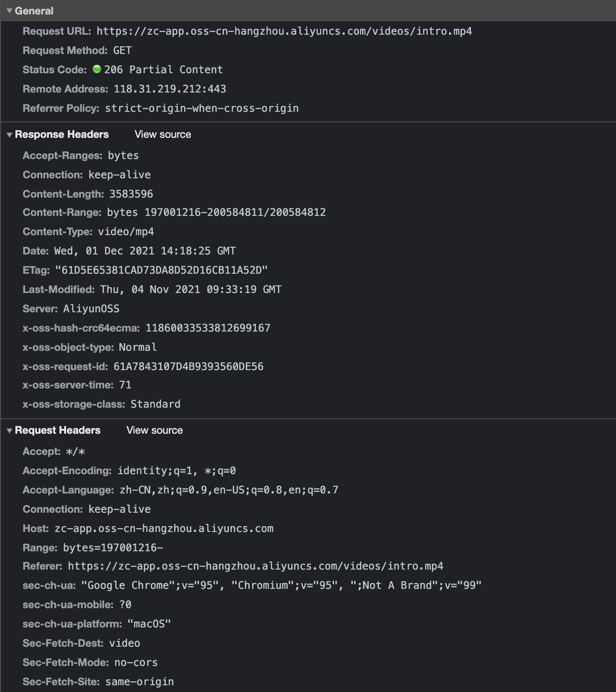The height and width of the screenshot is (692, 616).
Task: Click the x-oss-request-id value
Action: coord(188,367)
